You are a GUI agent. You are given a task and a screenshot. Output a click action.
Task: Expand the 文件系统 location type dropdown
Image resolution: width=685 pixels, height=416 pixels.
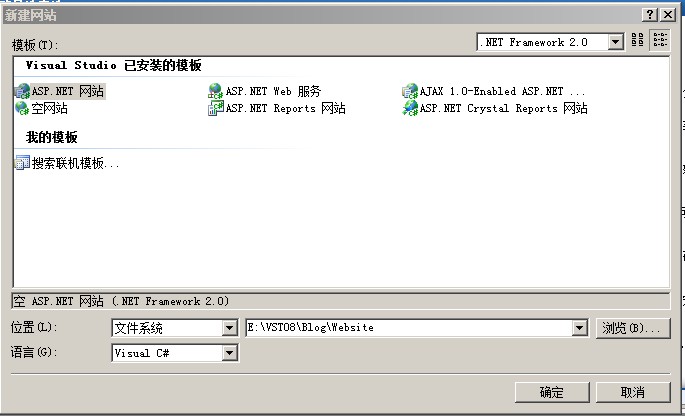click(x=229, y=328)
